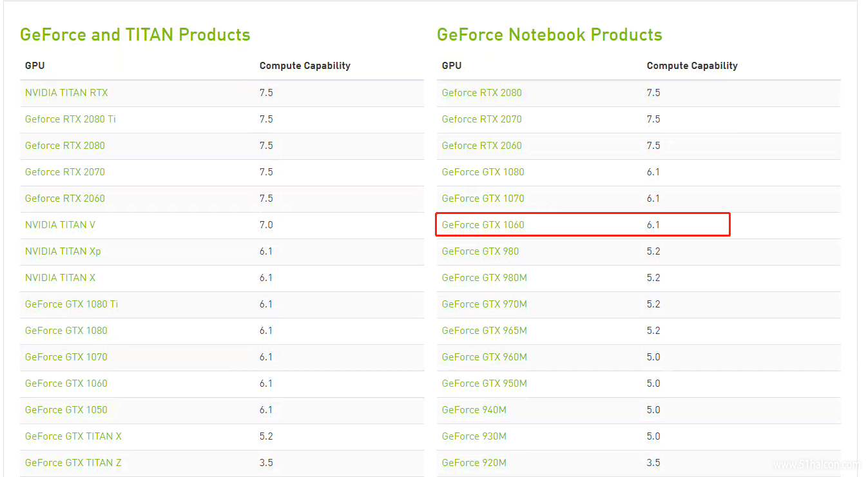
Task: Click Compute Capability header in Notebook Products table
Action: tap(692, 66)
